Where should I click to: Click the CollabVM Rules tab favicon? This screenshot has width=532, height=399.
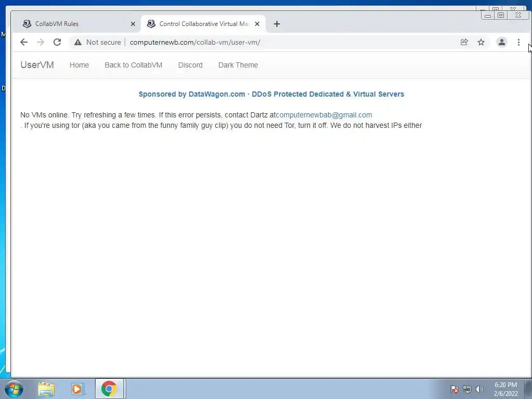point(27,24)
